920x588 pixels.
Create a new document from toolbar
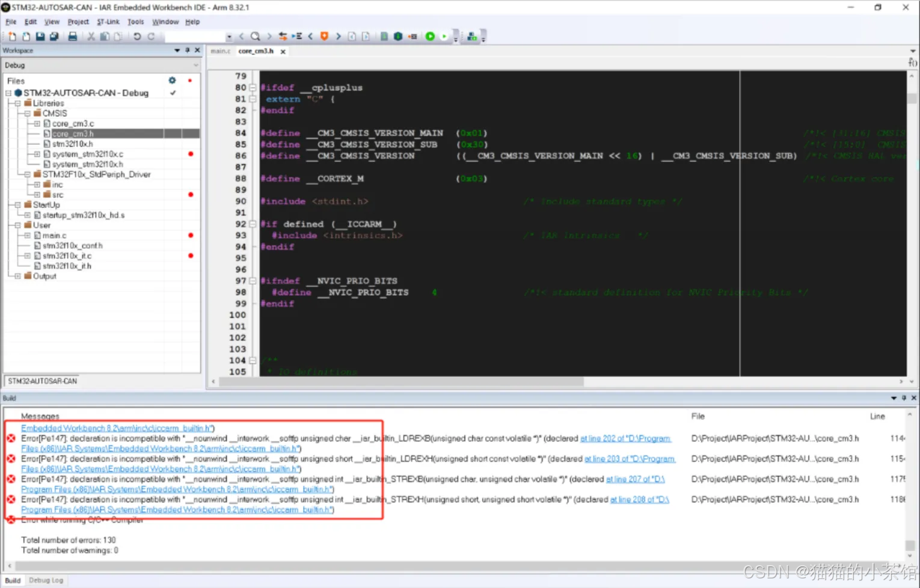tap(12, 37)
